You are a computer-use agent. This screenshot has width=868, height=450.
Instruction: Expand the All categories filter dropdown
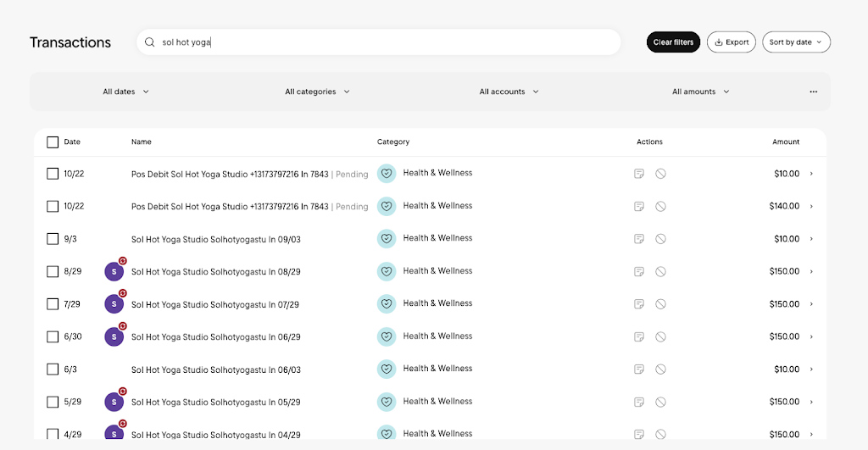point(317,92)
